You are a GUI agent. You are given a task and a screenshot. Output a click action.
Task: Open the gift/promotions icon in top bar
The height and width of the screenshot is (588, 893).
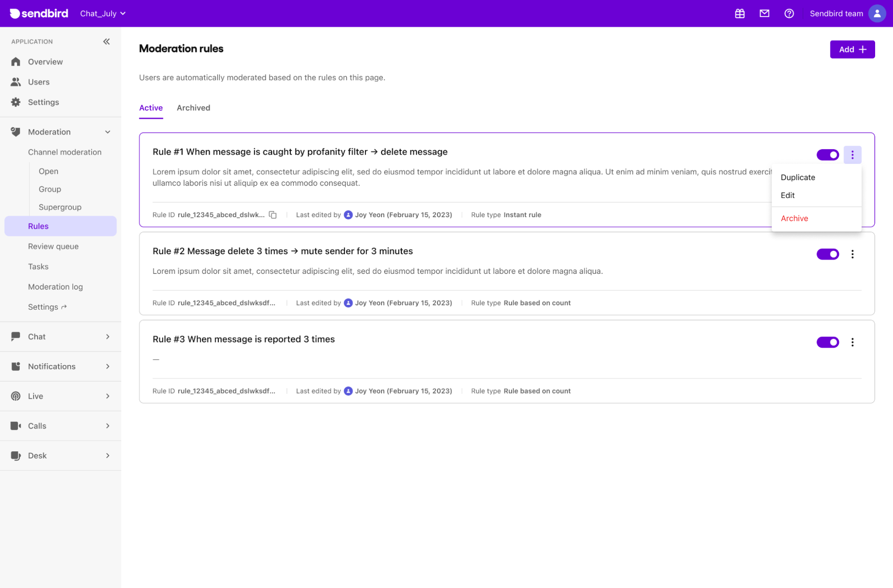pyautogui.click(x=739, y=13)
